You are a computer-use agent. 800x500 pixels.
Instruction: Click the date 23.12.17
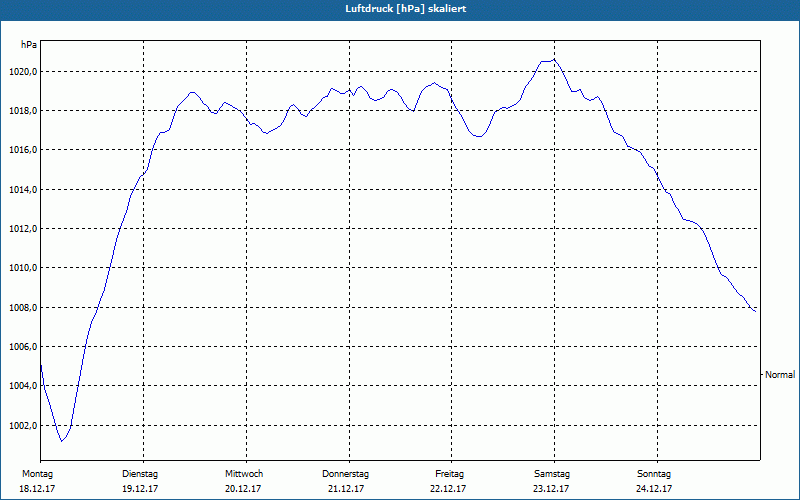pyautogui.click(x=551, y=489)
